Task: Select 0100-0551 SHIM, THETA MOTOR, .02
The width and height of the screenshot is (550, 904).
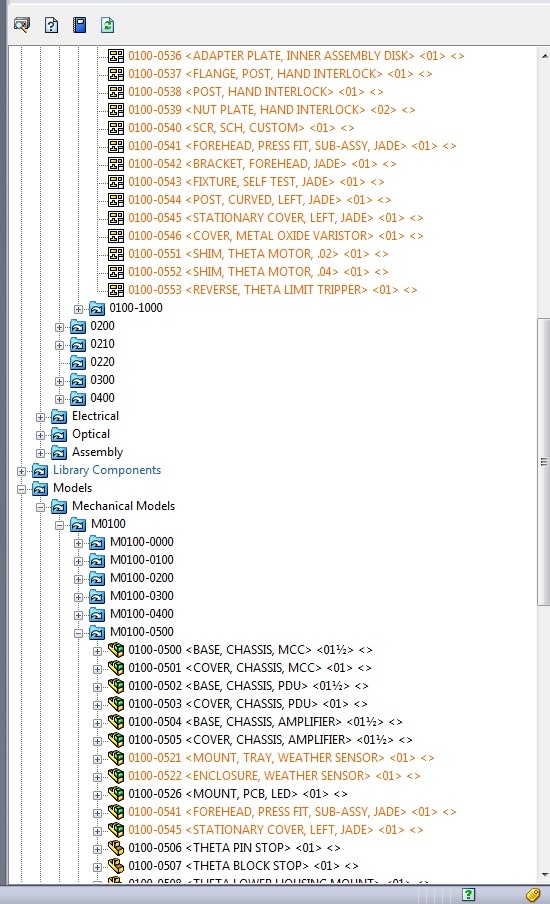Action: point(258,254)
